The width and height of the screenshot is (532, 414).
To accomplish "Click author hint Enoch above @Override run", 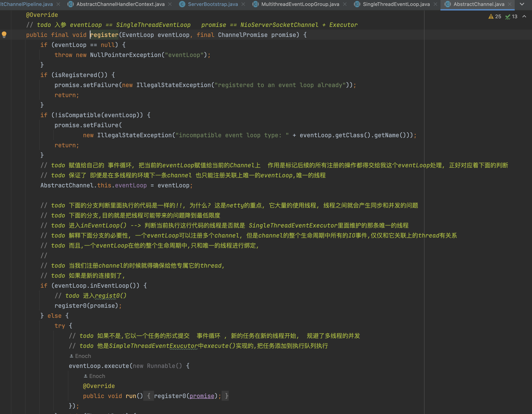I will 95,376.
